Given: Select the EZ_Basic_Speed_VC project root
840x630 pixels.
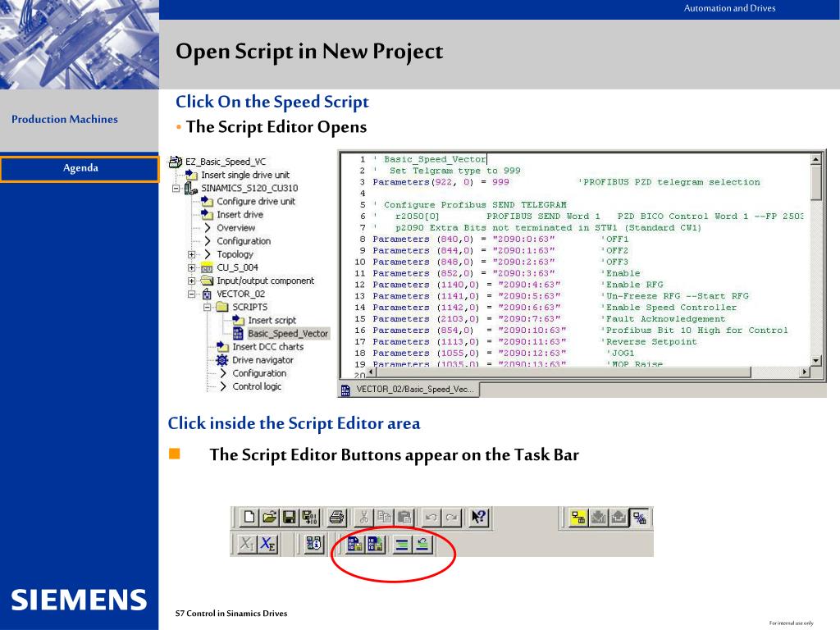Looking at the screenshot, I should coord(225,162).
